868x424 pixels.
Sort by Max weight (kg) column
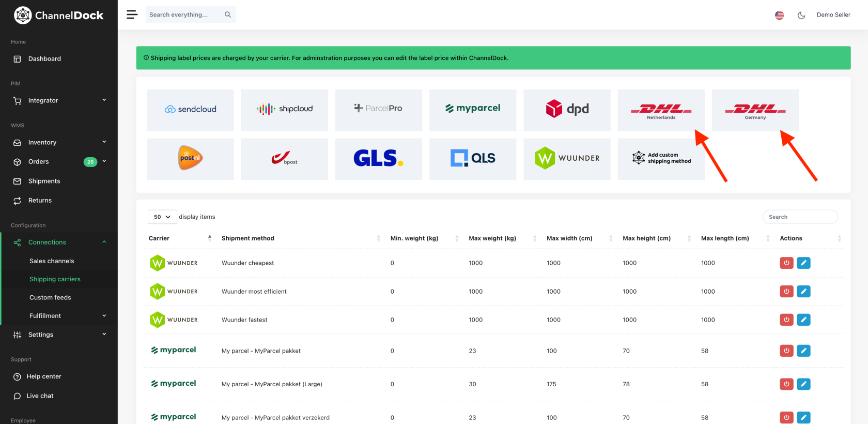[x=502, y=238]
